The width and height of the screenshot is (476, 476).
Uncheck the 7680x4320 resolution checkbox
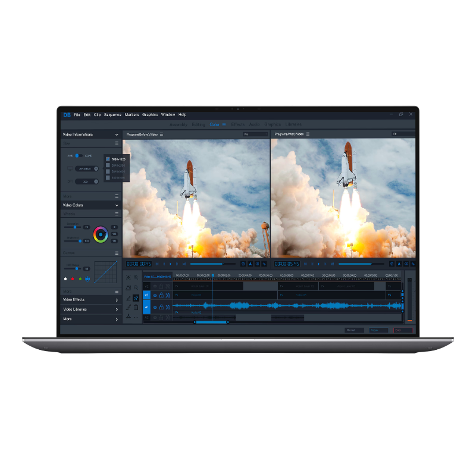(x=108, y=159)
